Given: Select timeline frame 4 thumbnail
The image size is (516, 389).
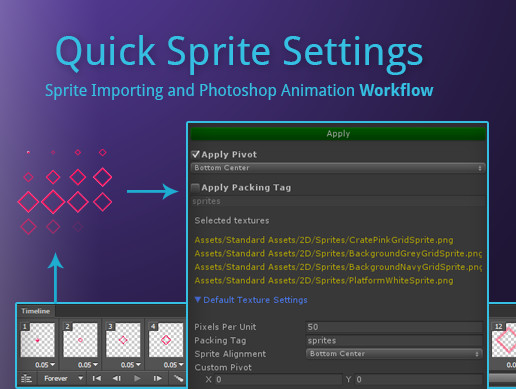Looking at the screenshot, I should coord(166,340).
